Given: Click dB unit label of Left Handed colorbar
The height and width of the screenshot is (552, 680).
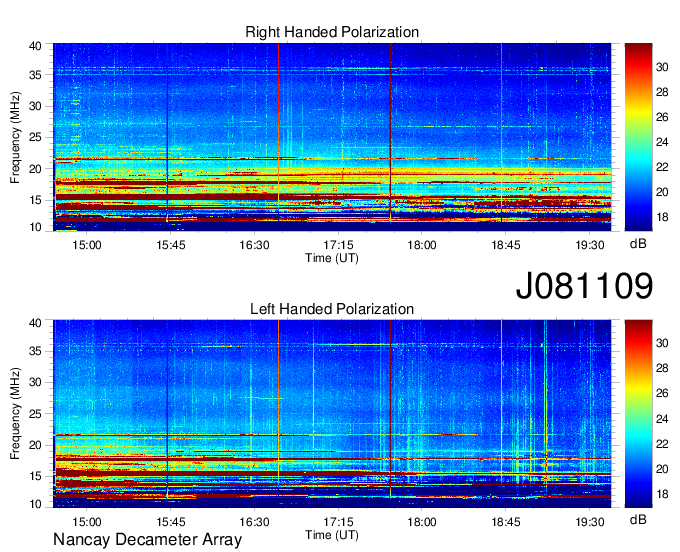Looking at the screenshot, I should (x=638, y=520).
